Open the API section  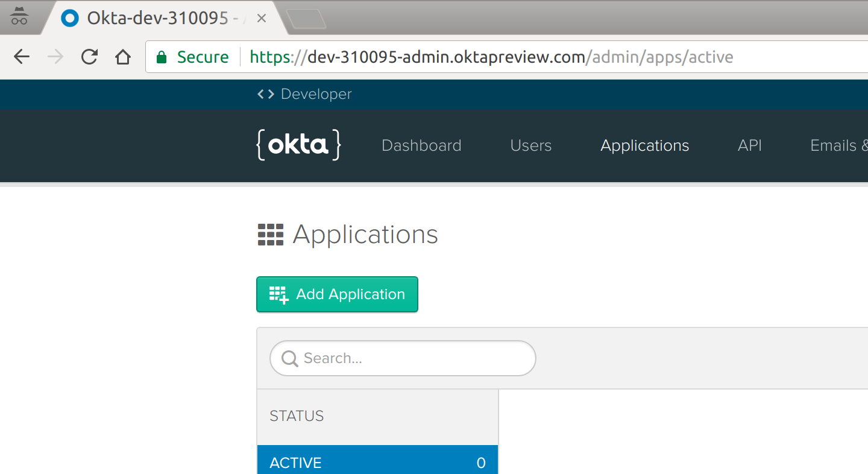pos(750,145)
